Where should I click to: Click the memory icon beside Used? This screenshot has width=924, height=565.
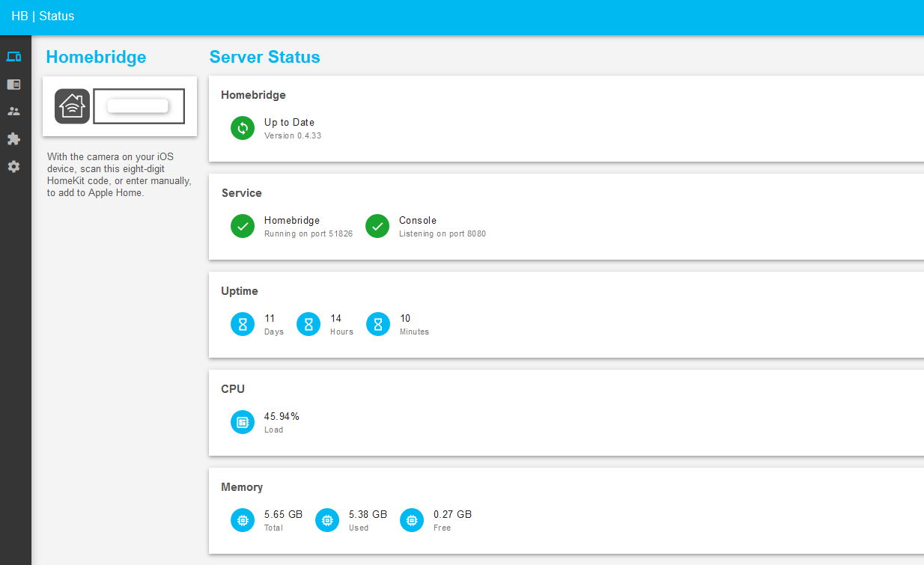click(x=327, y=520)
